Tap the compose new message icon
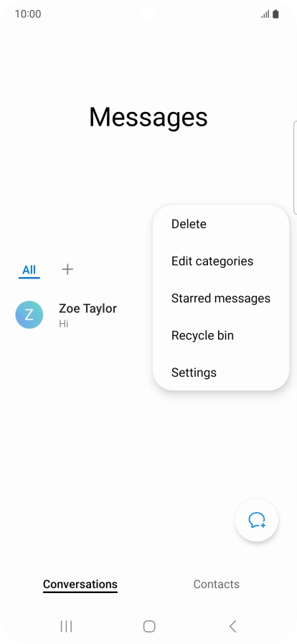Image resolution: width=297 pixels, height=644 pixels. (x=256, y=520)
